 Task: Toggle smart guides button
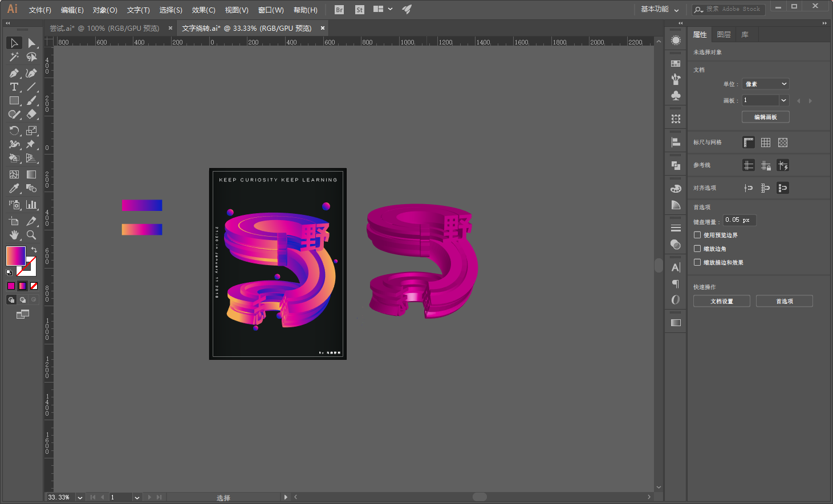(x=783, y=165)
